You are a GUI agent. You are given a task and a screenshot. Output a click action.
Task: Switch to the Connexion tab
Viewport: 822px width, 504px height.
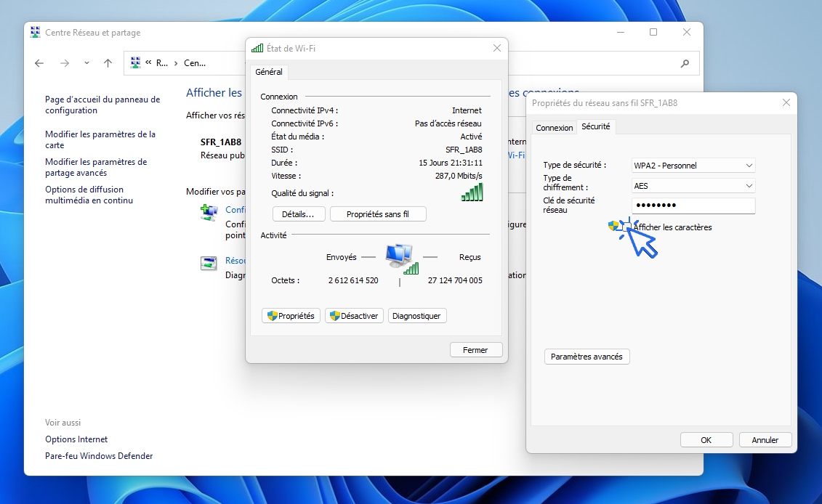tap(555, 127)
